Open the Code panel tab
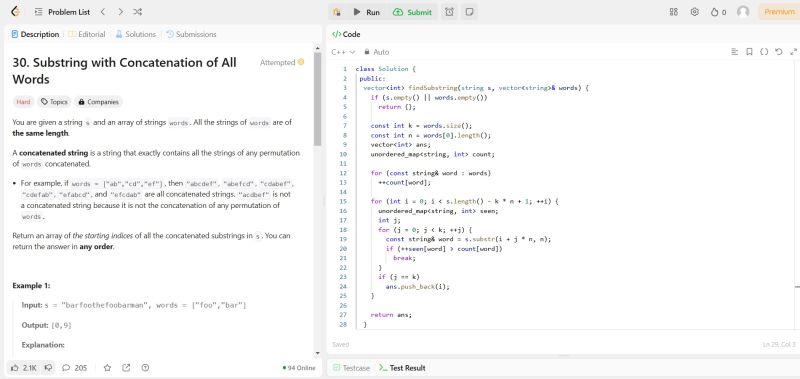 [346, 34]
